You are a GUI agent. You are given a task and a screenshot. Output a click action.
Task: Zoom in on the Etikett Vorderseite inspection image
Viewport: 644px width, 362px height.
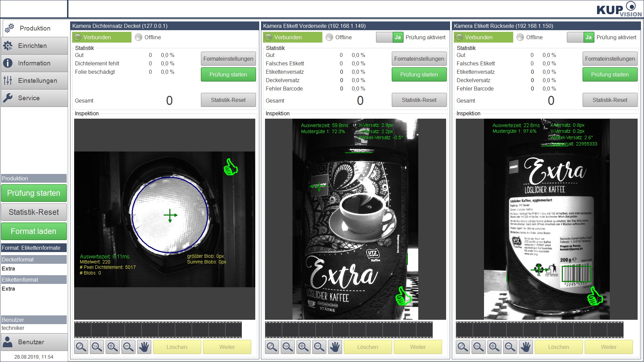coord(304,347)
